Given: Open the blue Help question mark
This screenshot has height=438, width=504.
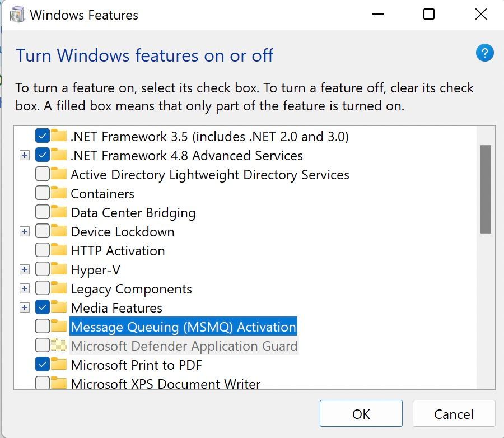Looking at the screenshot, I should [484, 53].
